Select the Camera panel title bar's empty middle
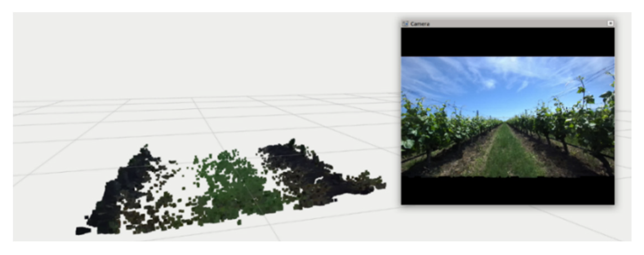Image resolution: width=644 pixels, height=255 pixels. pos(514,24)
